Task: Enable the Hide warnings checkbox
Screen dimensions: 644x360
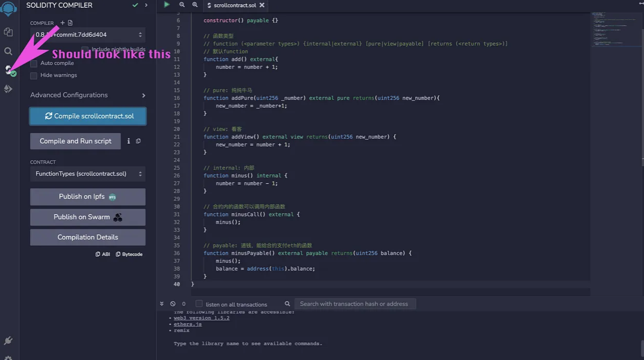Action: point(34,76)
